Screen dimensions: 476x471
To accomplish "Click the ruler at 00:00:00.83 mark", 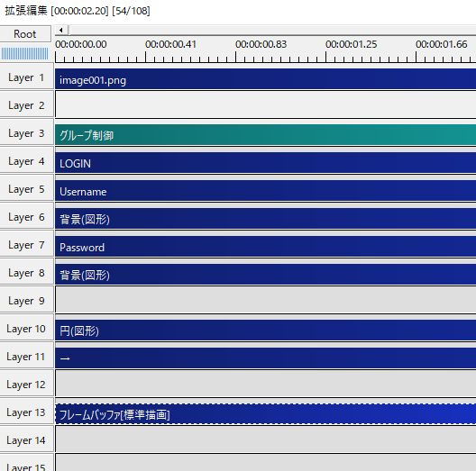I will coord(235,57).
